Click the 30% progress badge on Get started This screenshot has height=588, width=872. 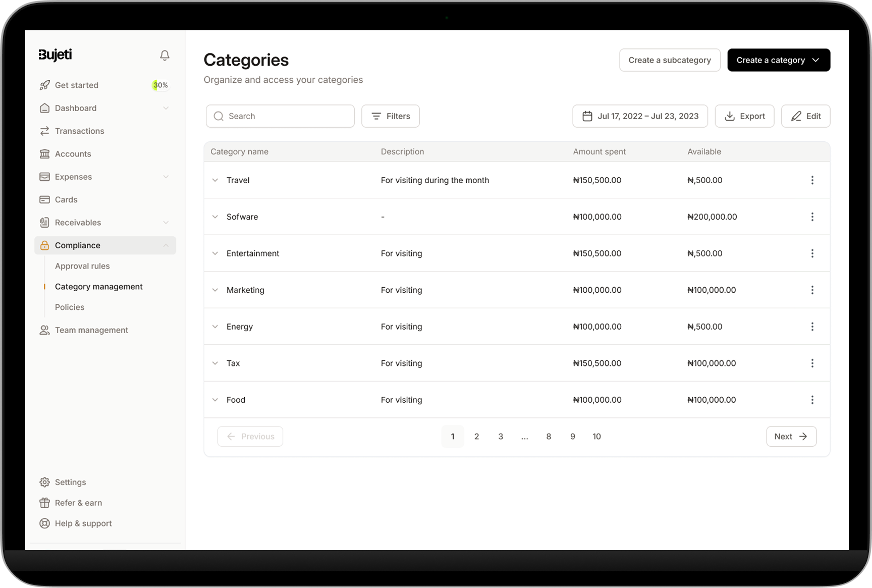click(160, 85)
